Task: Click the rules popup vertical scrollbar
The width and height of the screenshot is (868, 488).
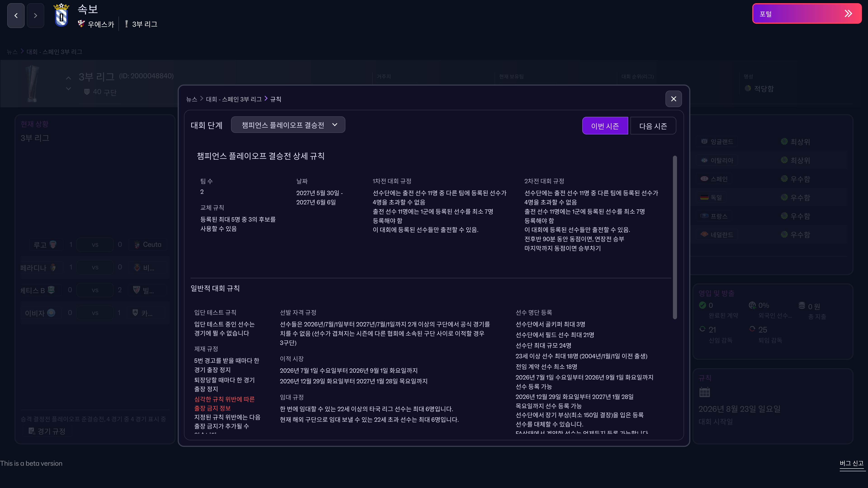Action: [675, 237]
